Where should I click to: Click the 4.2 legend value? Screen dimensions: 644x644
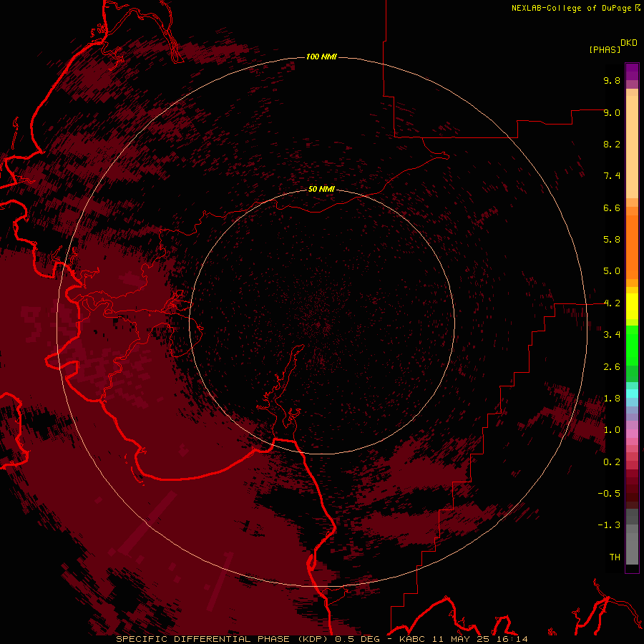point(612,303)
